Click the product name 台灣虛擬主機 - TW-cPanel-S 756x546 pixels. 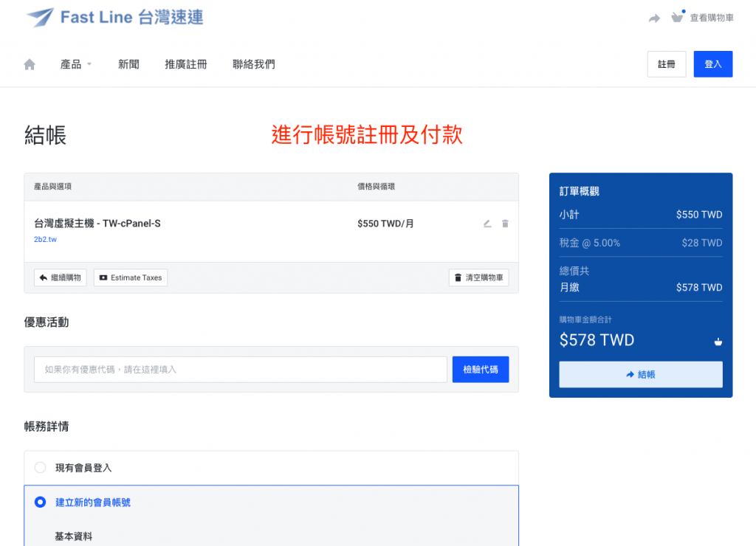(x=97, y=224)
